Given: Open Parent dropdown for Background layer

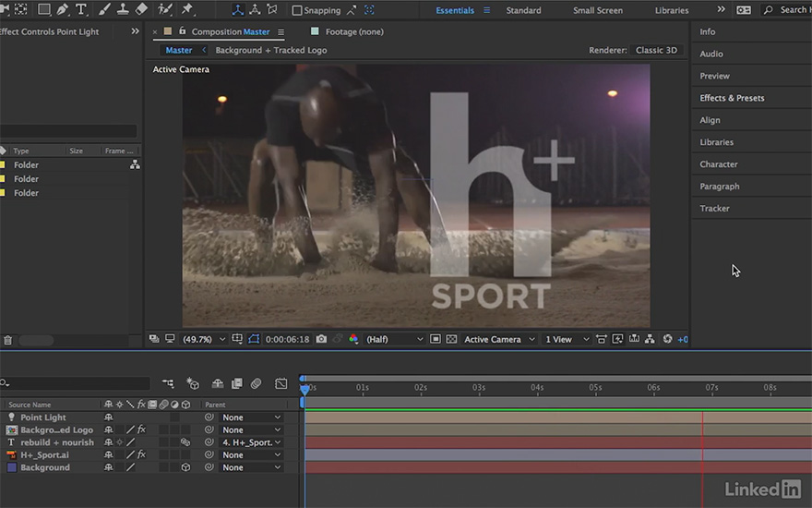Looking at the screenshot, I should point(251,467).
